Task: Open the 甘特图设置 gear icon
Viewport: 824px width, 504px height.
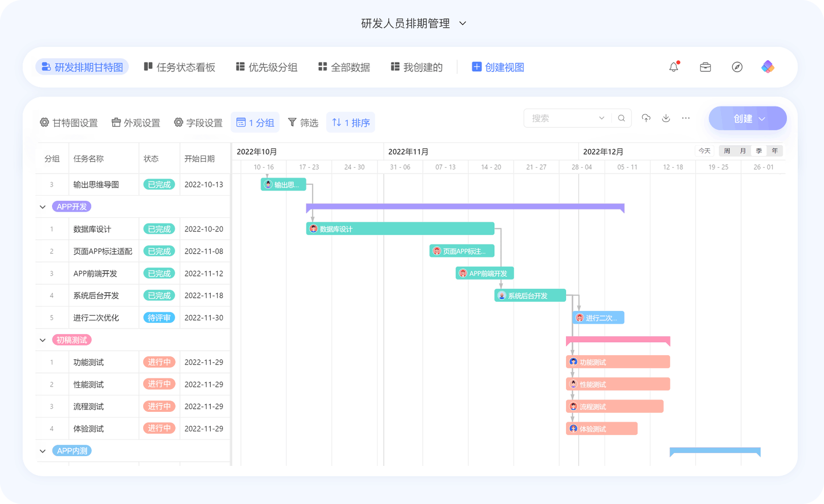Action: pyautogui.click(x=44, y=123)
